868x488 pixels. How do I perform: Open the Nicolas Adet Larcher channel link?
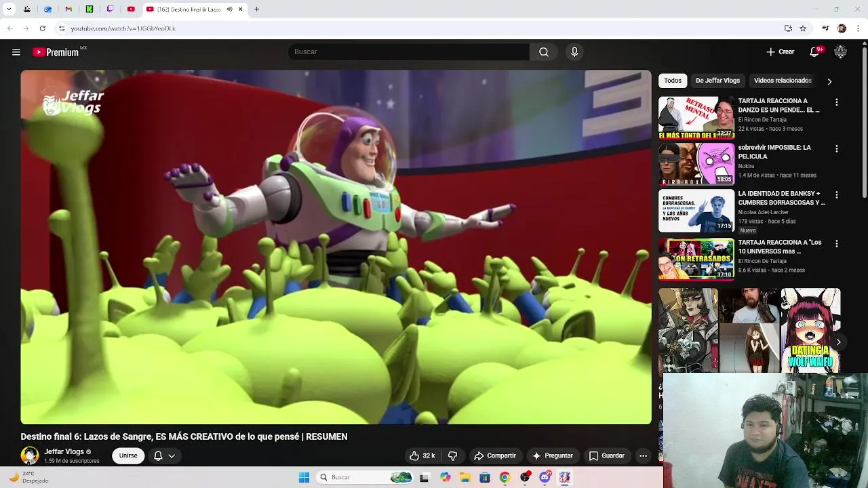coord(763,212)
